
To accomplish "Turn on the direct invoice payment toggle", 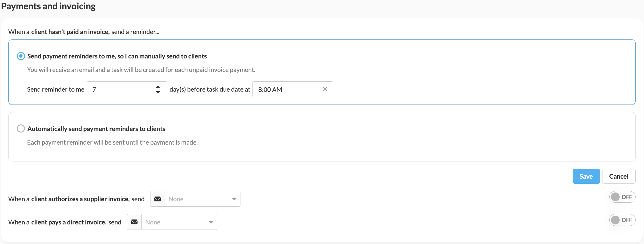I will click(622, 220).
